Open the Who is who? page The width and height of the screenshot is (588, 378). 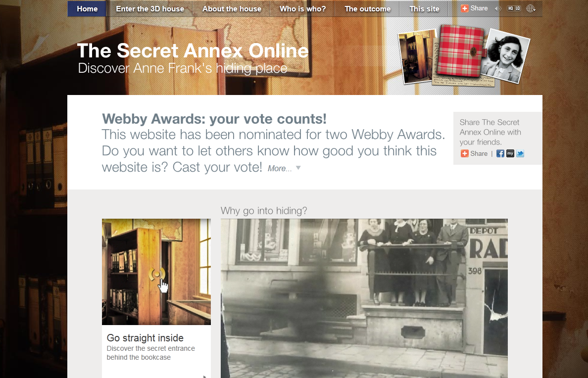coord(302,8)
